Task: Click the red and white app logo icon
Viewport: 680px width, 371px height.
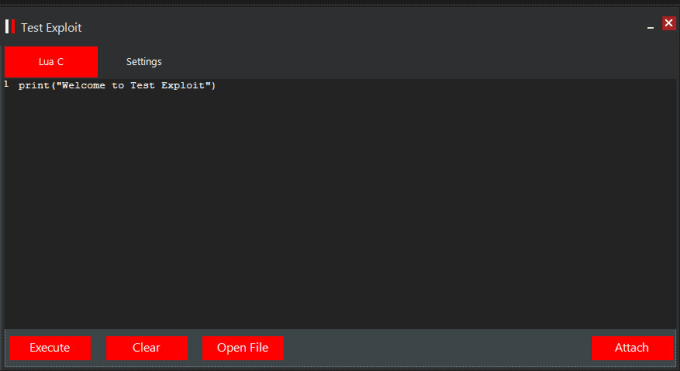Action: coord(10,26)
